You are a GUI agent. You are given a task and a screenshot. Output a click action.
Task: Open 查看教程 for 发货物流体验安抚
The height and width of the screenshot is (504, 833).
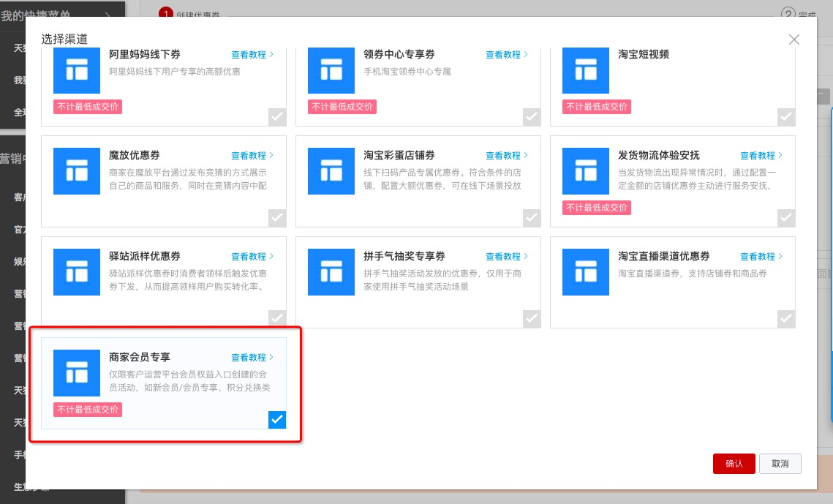click(x=761, y=156)
